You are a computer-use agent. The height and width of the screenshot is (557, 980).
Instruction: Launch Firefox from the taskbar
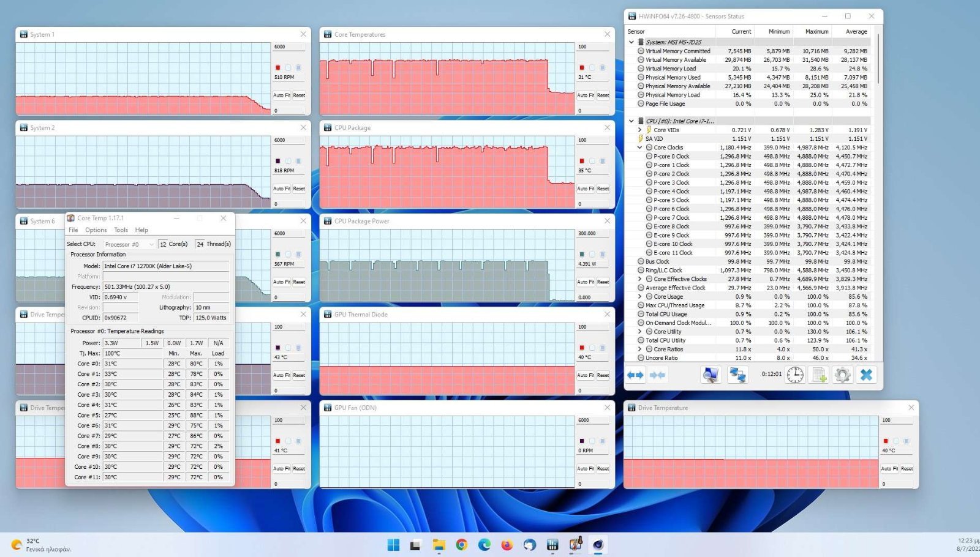tap(507, 545)
